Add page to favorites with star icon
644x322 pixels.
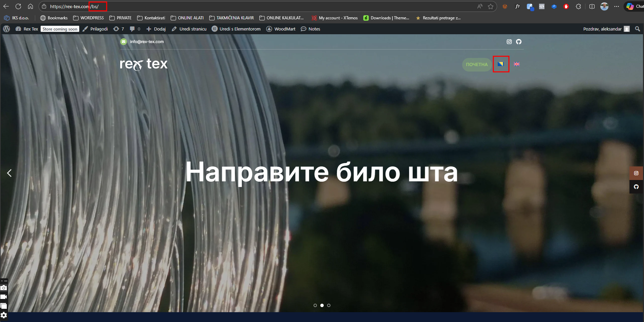pyautogui.click(x=490, y=6)
